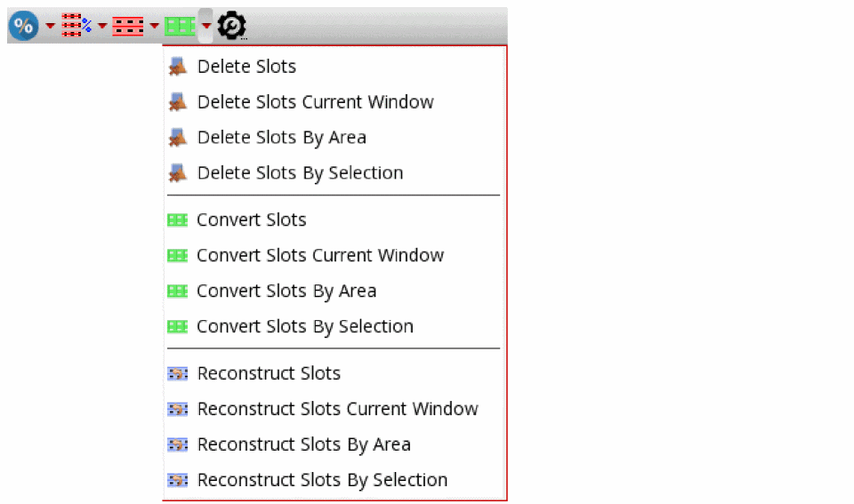854x504 pixels.
Task: Click the icon beside Reconstruct Slots By Selection
Action: [x=178, y=481]
